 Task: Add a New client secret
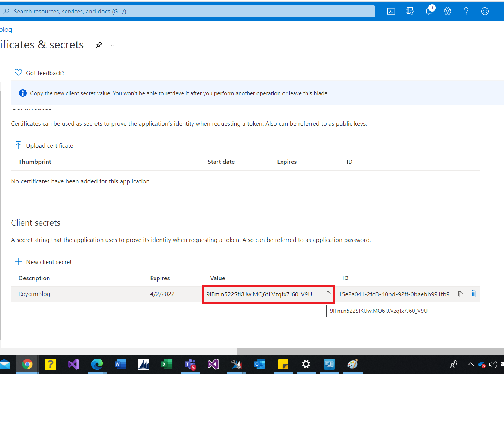(x=49, y=262)
